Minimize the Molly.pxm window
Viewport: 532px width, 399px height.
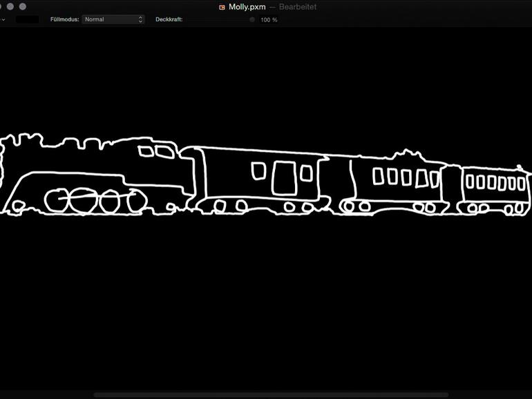tap(10, 6)
